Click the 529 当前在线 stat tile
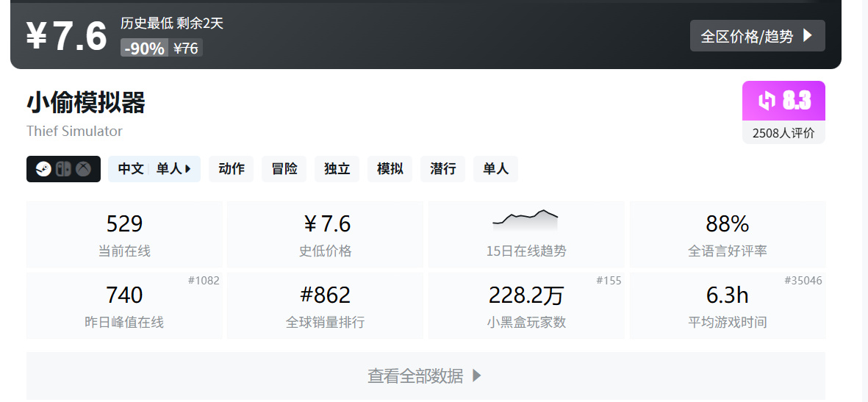Viewport: 868px width, 402px height. tap(124, 234)
